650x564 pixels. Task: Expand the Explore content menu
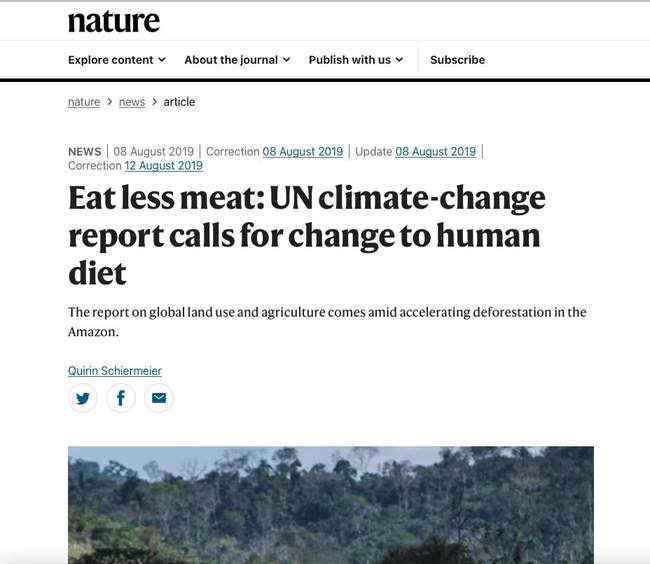click(x=116, y=60)
